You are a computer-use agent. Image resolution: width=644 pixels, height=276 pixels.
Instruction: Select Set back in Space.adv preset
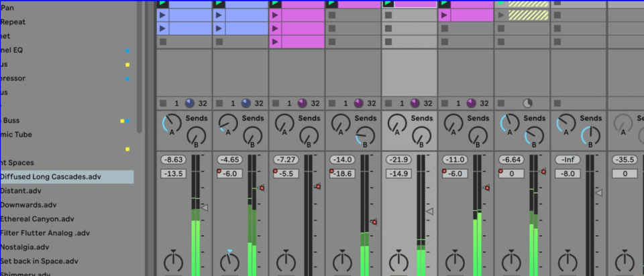coord(39,261)
